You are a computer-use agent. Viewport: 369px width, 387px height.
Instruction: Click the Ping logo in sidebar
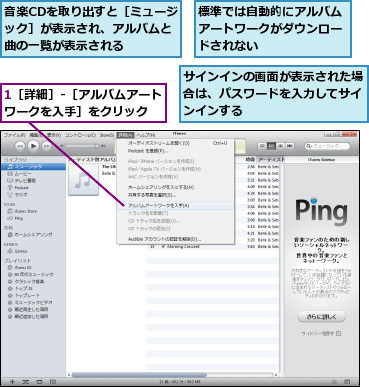pos(321,212)
